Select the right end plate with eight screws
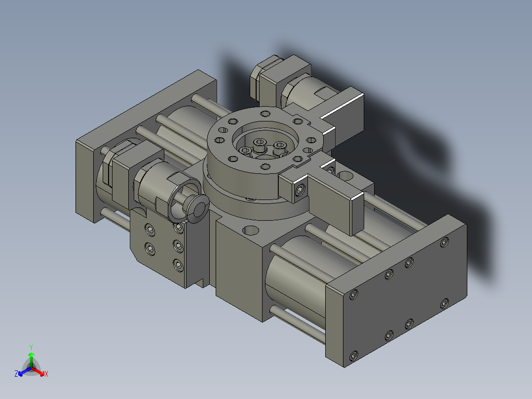The image size is (532, 399). 397,291
